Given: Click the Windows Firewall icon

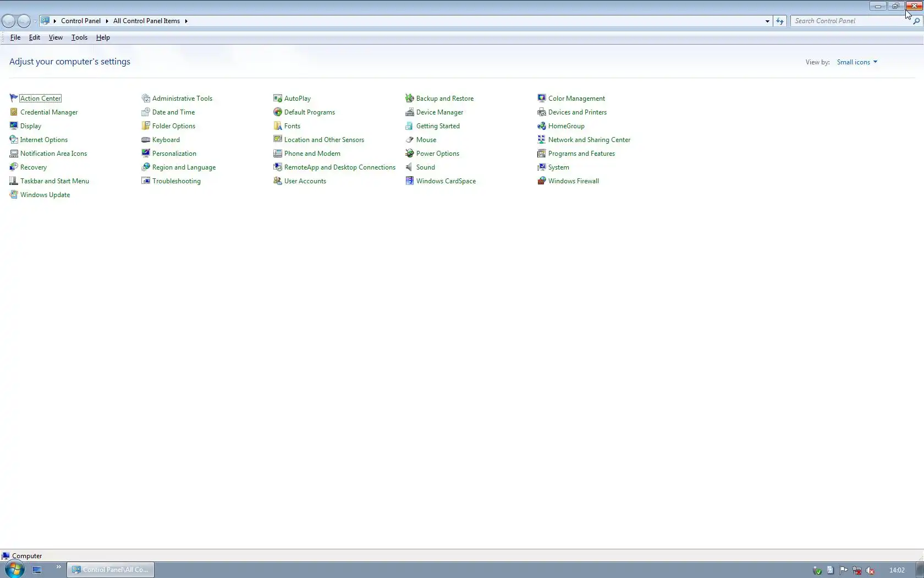Looking at the screenshot, I should coord(542,181).
